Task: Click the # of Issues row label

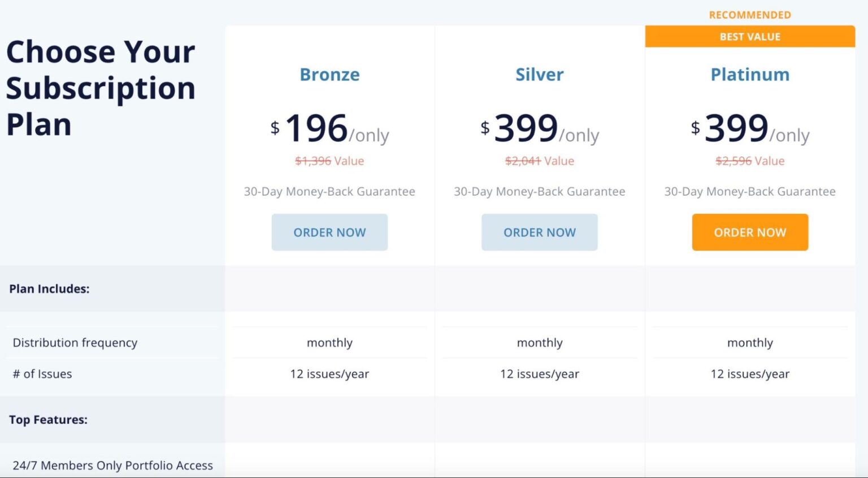Action: (x=42, y=374)
